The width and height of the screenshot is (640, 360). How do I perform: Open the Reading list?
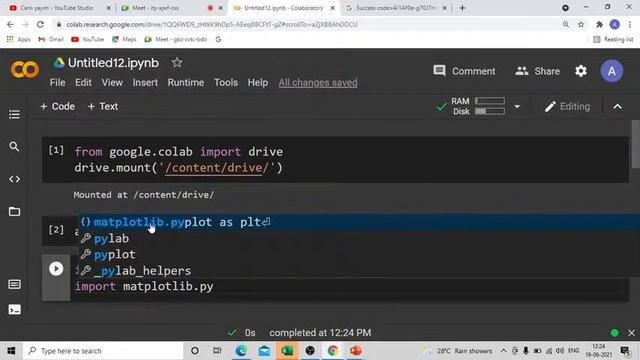pos(613,39)
